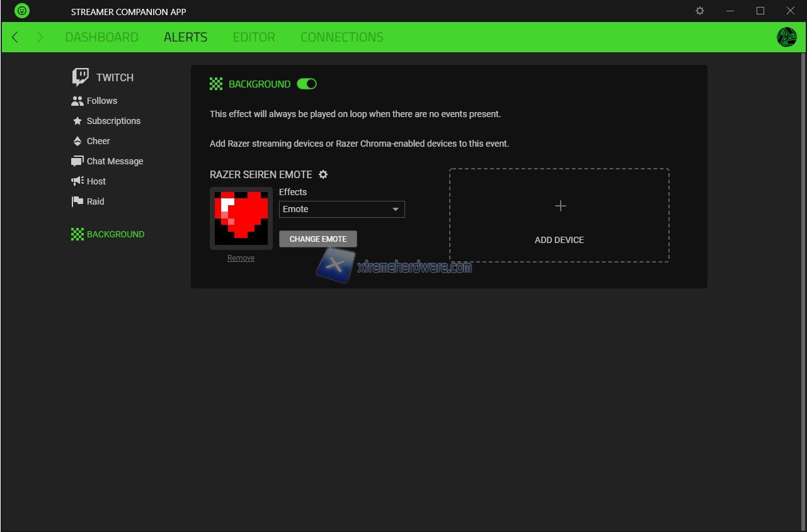Click the Remove link under emote
Image resolution: width=807 pixels, height=532 pixels.
(x=241, y=258)
